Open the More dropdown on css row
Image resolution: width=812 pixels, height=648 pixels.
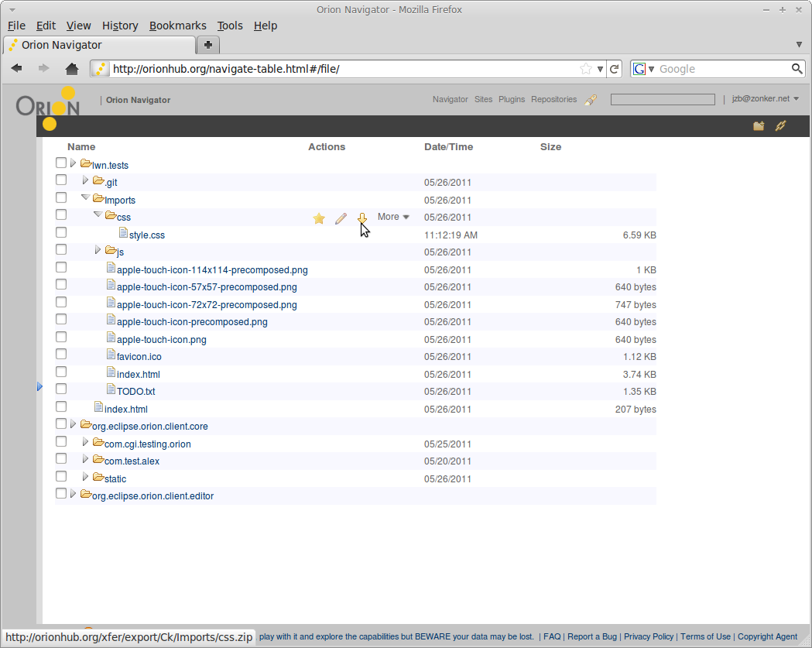point(393,217)
